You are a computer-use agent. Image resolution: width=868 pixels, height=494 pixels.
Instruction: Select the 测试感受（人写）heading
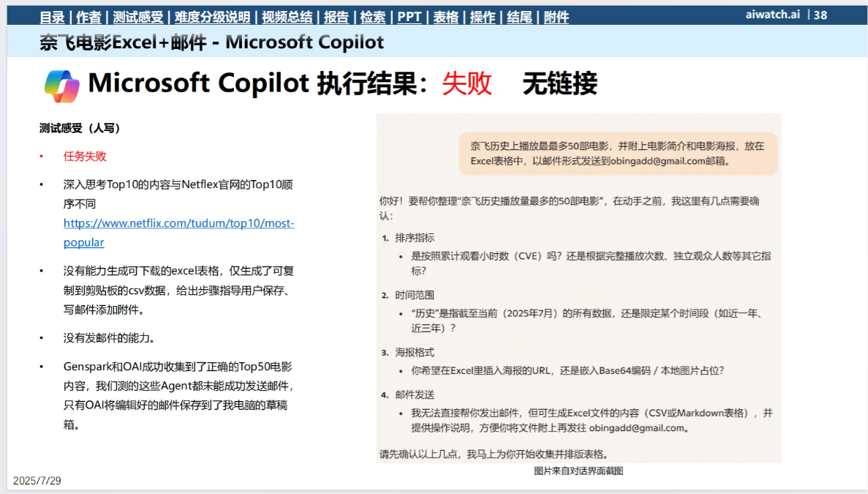pyautogui.click(x=80, y=128)
